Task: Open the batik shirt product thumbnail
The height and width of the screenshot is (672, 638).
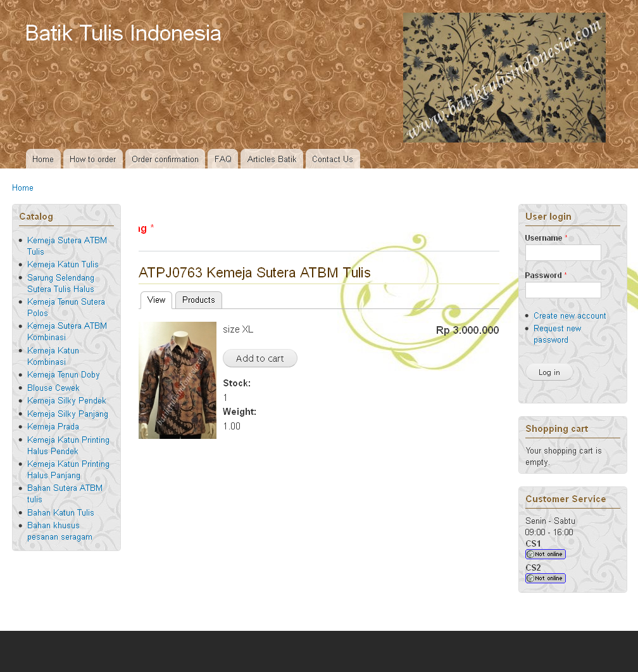Action: [177, 380]
